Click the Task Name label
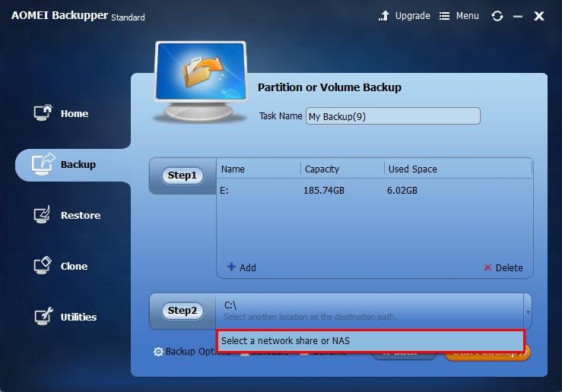The image size is (562, 392). click(281, 116)
